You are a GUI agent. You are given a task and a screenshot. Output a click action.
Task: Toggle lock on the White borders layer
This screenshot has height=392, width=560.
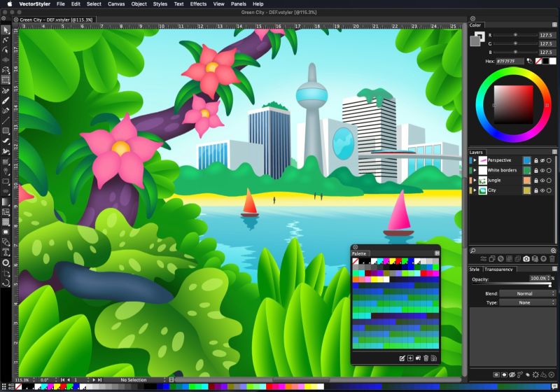pyautogui.click(x=535, y=170)
